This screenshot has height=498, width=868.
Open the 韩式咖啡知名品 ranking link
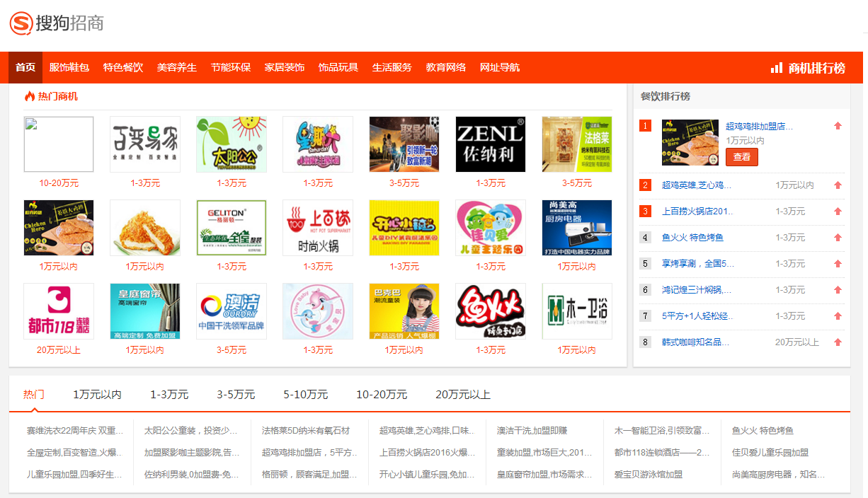point(695,342)
